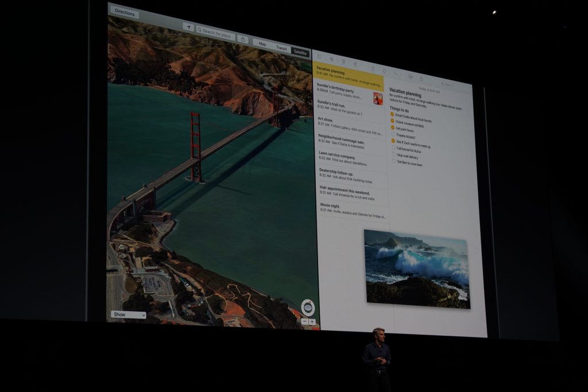Create a new note with compose icon
The height and width of the screenshot is (392, 588).
(x=355, y=64)
